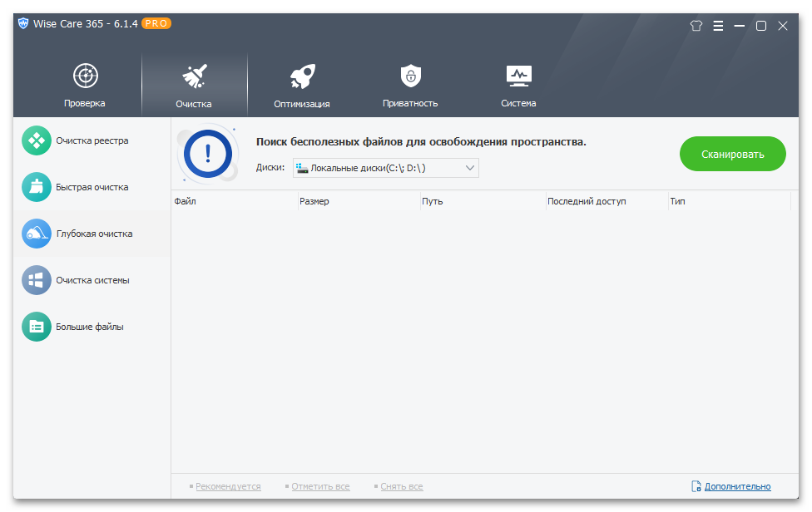Switch to the Оптимизация tab label
812x512 pixels.
pos(302,104)
